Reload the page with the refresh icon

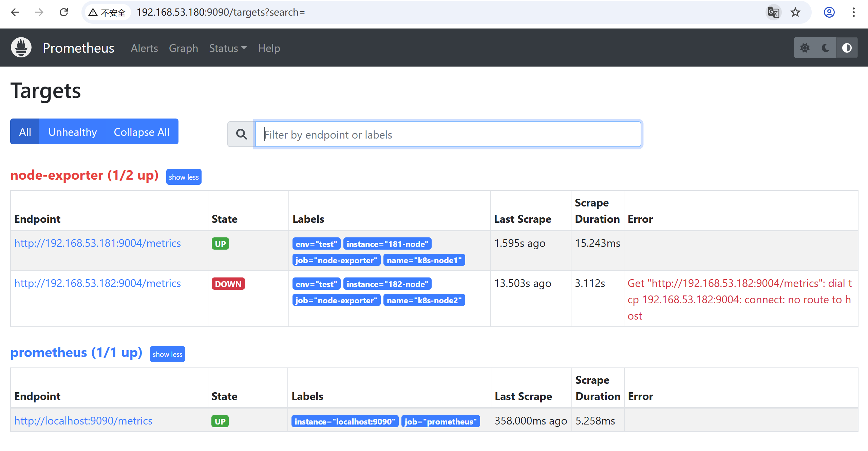pos(64,12)
